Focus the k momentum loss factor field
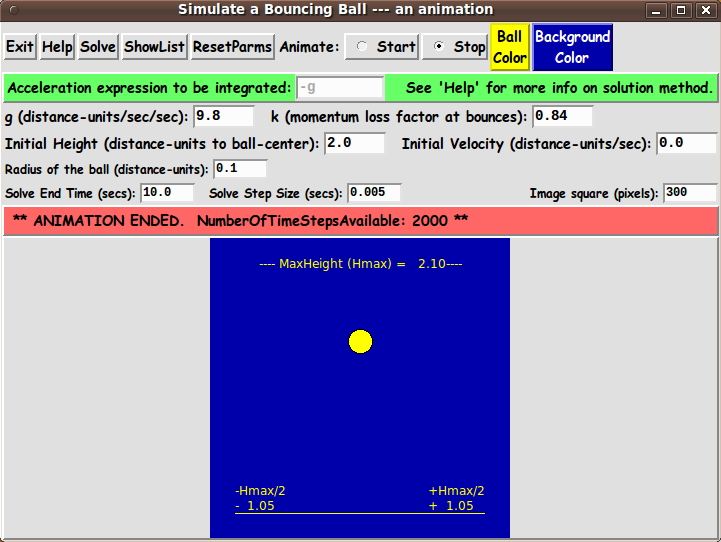The height and width of the screenshot is (542, 721). point(562,116)
